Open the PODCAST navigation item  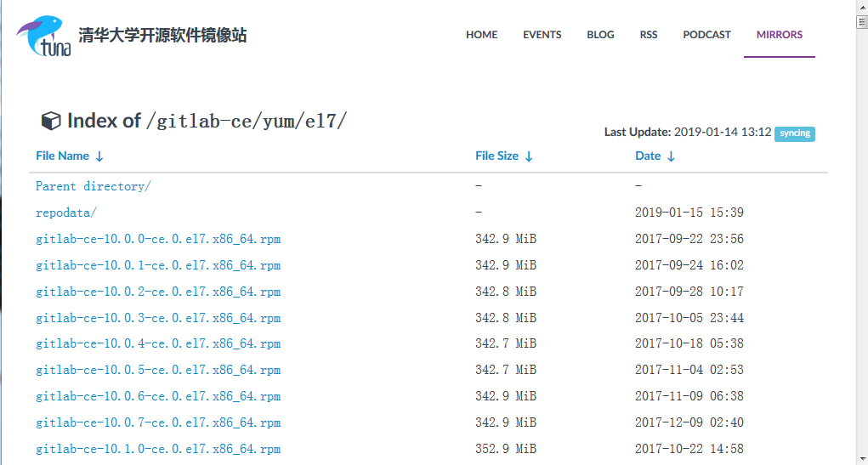(x=707, y=35)
